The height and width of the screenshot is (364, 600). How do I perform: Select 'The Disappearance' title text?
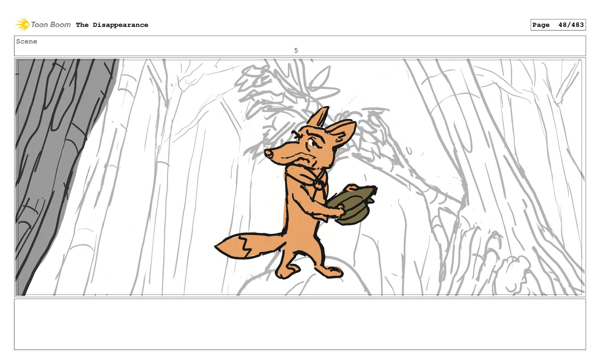tap(112, 25)
